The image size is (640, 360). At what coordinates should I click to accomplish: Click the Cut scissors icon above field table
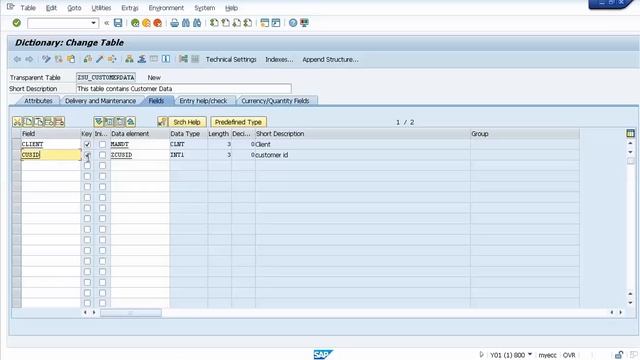(17, 122)
